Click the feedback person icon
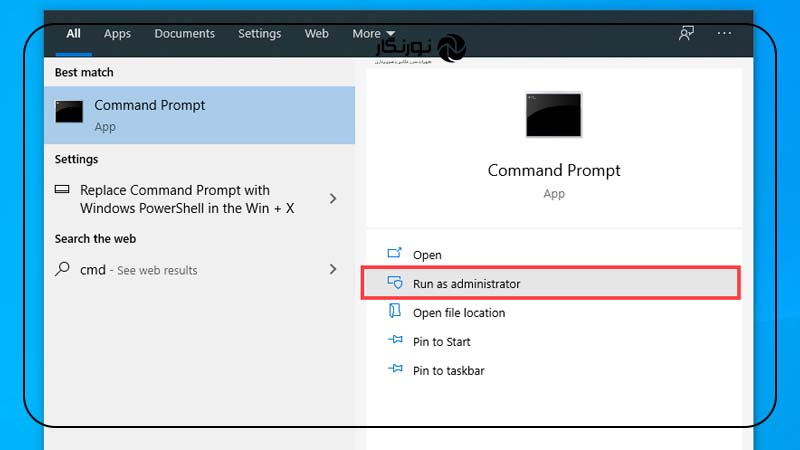The height and width of the screenshot is (450, 800). (686, 34)
